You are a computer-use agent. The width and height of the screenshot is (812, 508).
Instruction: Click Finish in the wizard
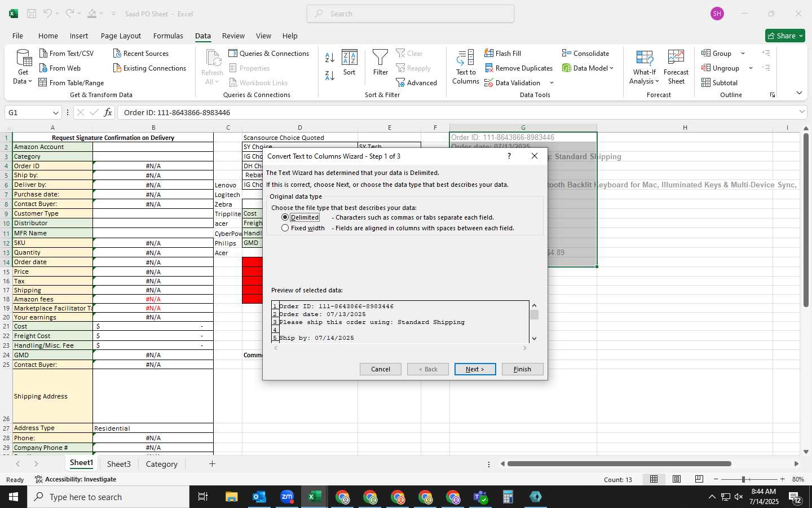[x=522, y=369]
